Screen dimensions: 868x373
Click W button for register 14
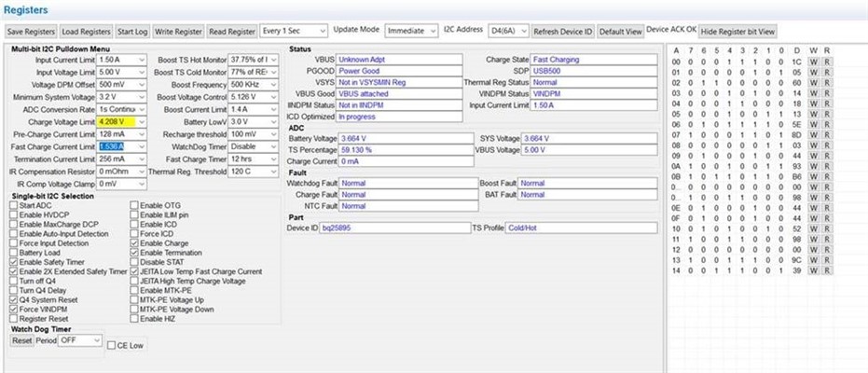[813, 270]
